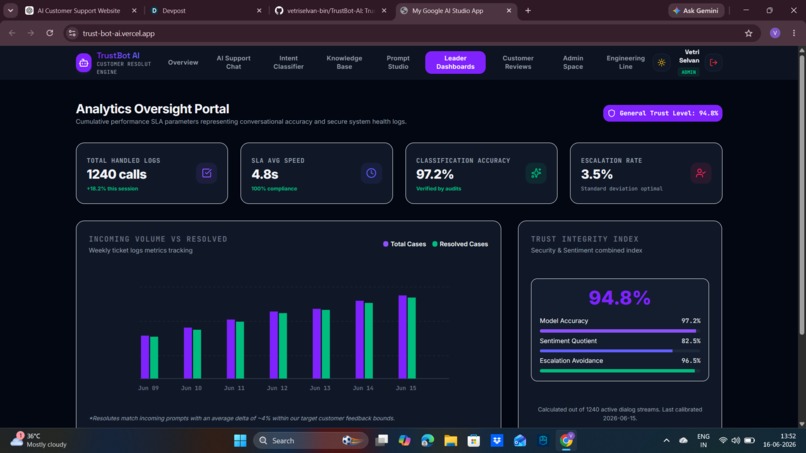This screenshot has width=806, height=453.
Task: Open Dropbox from the taskbar
Action: [497, 441]
